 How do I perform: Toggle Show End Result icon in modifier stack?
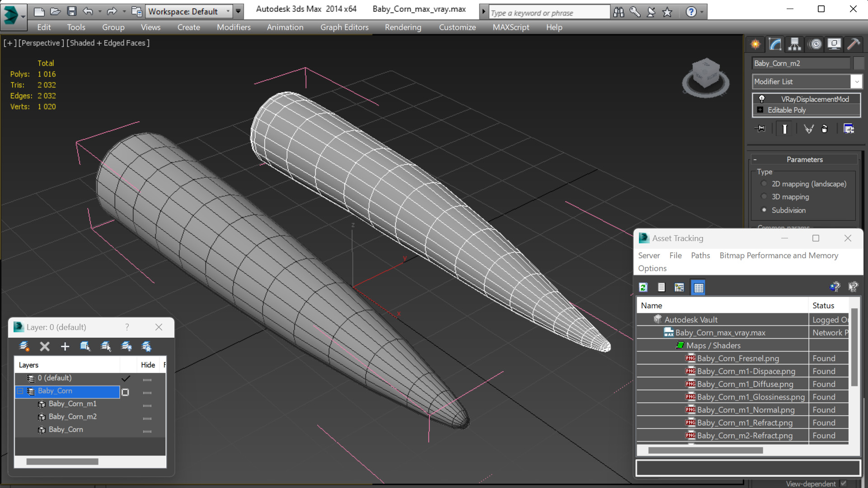coord(785,129)
